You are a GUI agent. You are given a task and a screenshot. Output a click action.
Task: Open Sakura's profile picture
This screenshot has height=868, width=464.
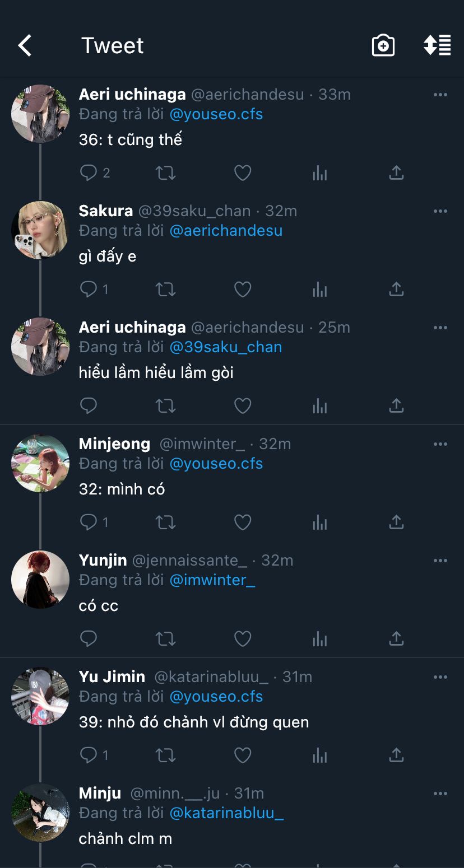[x=40, y=230]
